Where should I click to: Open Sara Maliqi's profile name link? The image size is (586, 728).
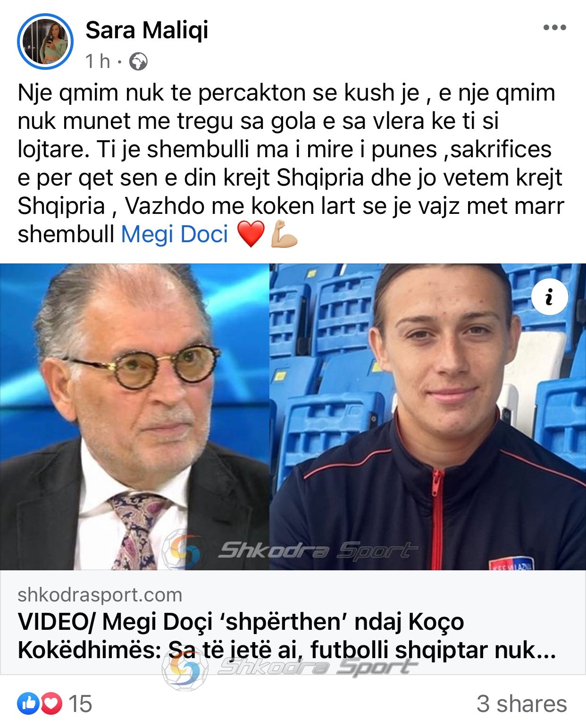pos(147,30)
